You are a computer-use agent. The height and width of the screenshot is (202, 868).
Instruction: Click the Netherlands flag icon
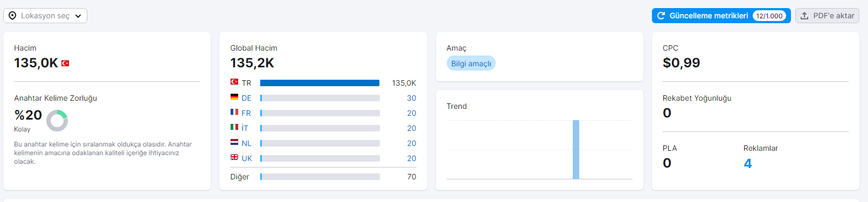[234, 142]
